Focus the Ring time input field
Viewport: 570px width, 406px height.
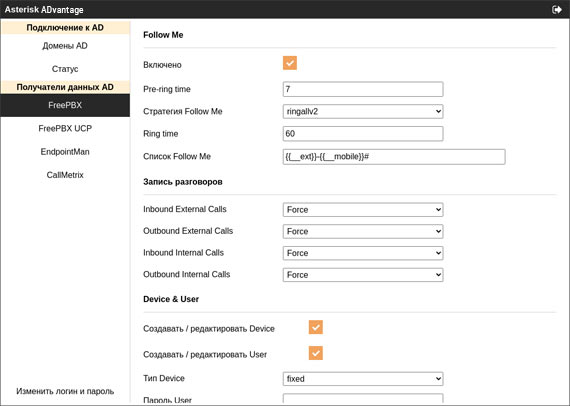(x=363, y=134)
